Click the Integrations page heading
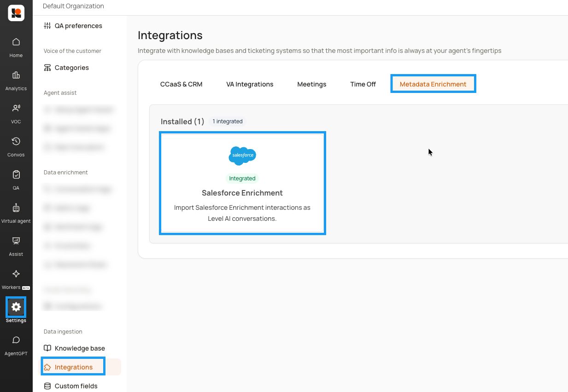The height and width of the screenshot is (392, 568). (170, 35)
